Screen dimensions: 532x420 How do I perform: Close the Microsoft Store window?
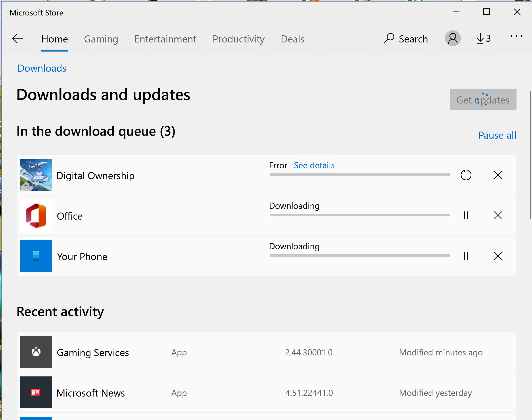pos(517,12)
